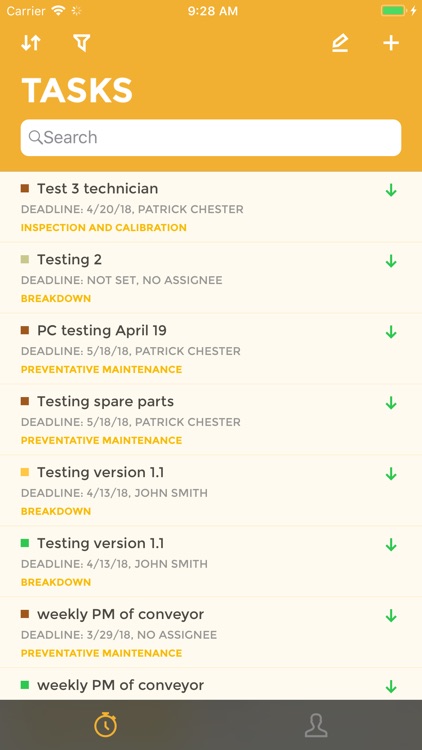422x750 pixels.
Task: Open the Testing spare parts task
Action: click(211, 420)
